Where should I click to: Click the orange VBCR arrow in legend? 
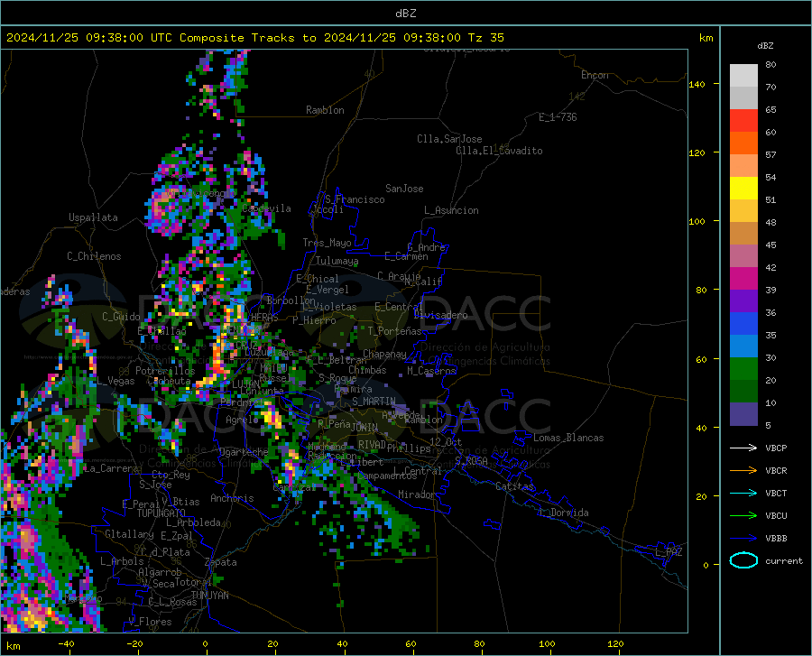coord(743,470)
